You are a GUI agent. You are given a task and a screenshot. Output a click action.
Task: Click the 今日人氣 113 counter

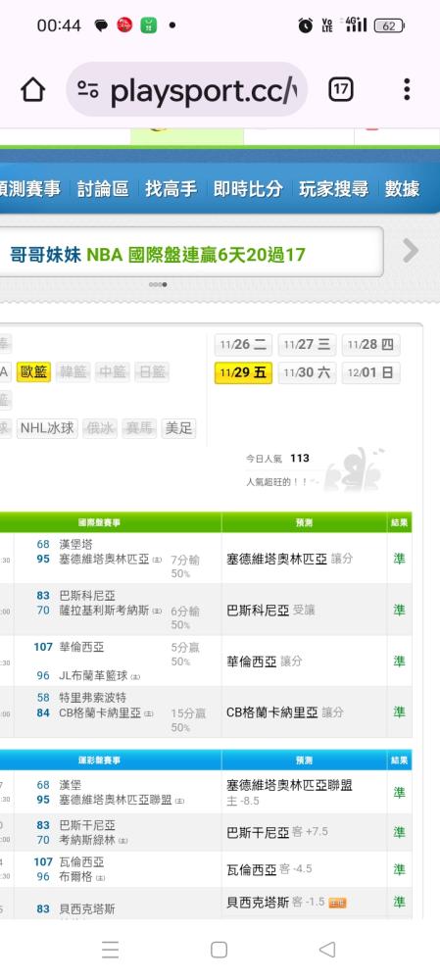[x=277, y=458]
